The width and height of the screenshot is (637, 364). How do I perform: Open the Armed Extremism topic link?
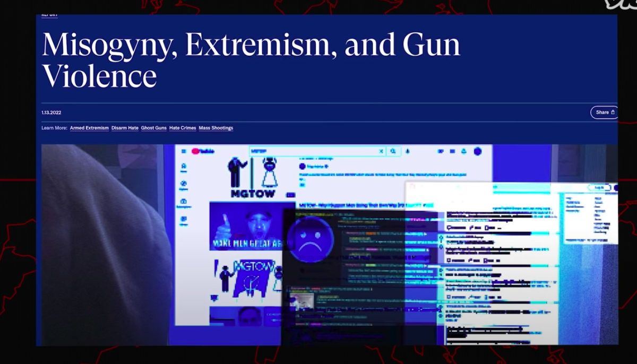(89, 128)
